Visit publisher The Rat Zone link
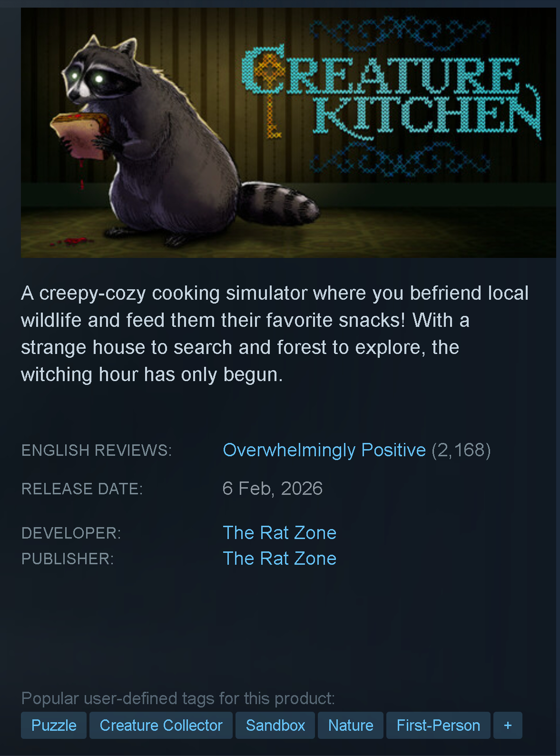 280,559
